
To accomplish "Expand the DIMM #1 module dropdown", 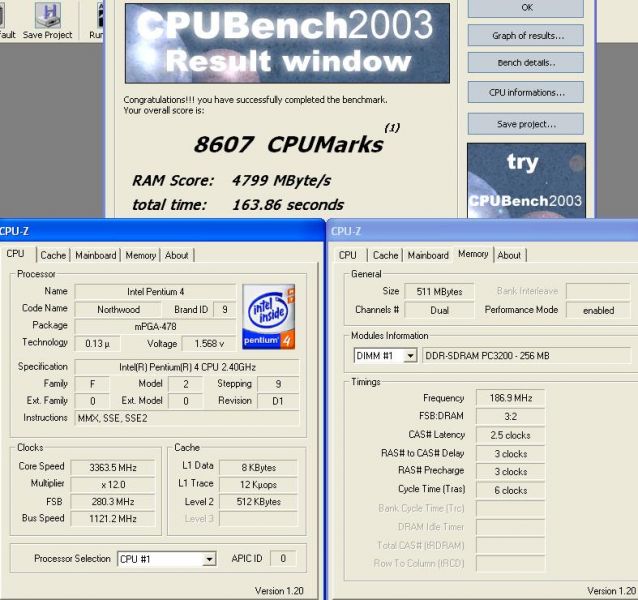I will [x=410, y=356].
